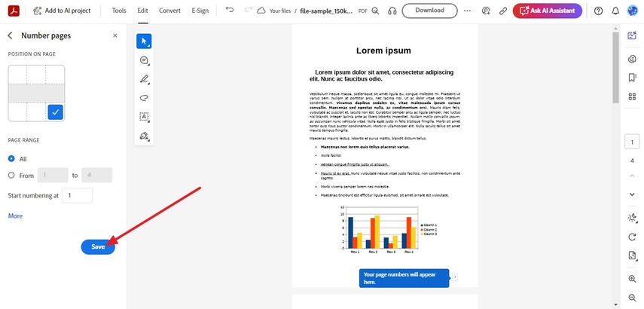Click the 'to' end page field
The width and height of the screenshot is (644, 309).
(x=97, y=175)
